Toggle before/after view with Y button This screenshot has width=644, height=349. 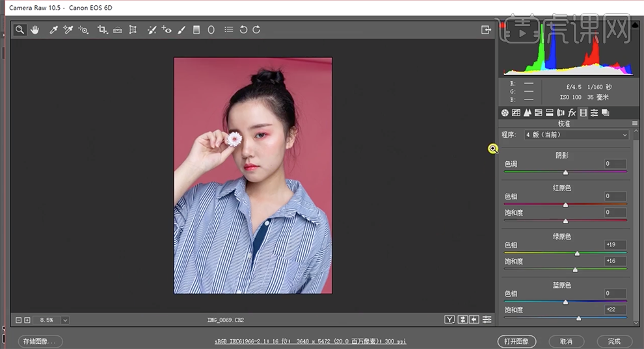[x=449, y=320]
